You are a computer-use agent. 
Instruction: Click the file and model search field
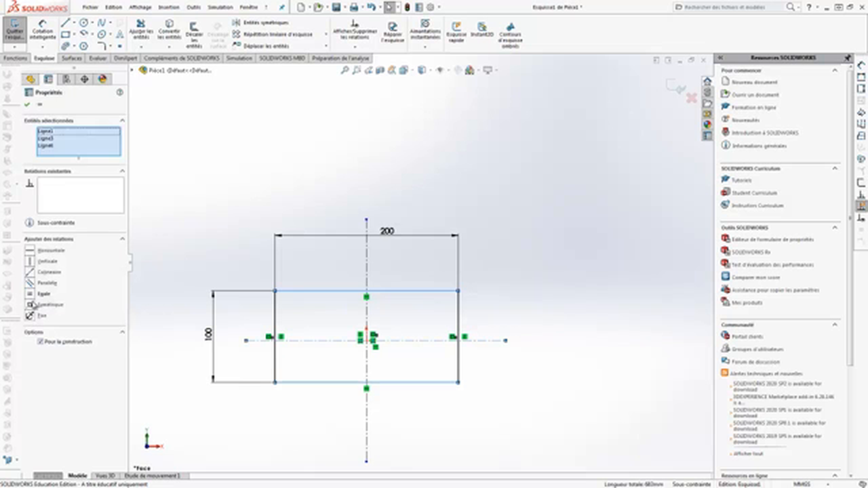click(729, 7)
